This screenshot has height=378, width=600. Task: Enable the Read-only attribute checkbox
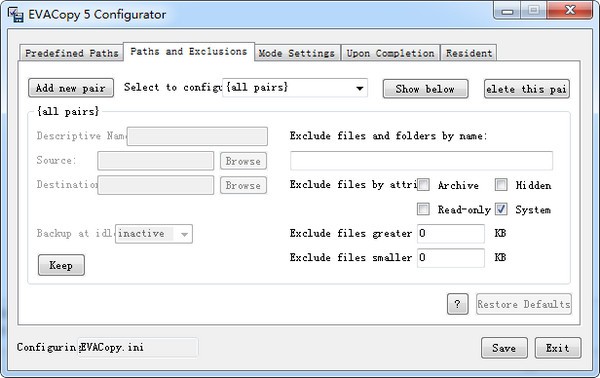tap(423, 209)
